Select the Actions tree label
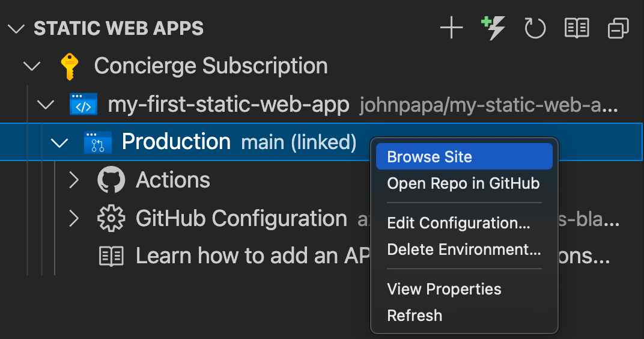644x339 pixels. [173, 180]
